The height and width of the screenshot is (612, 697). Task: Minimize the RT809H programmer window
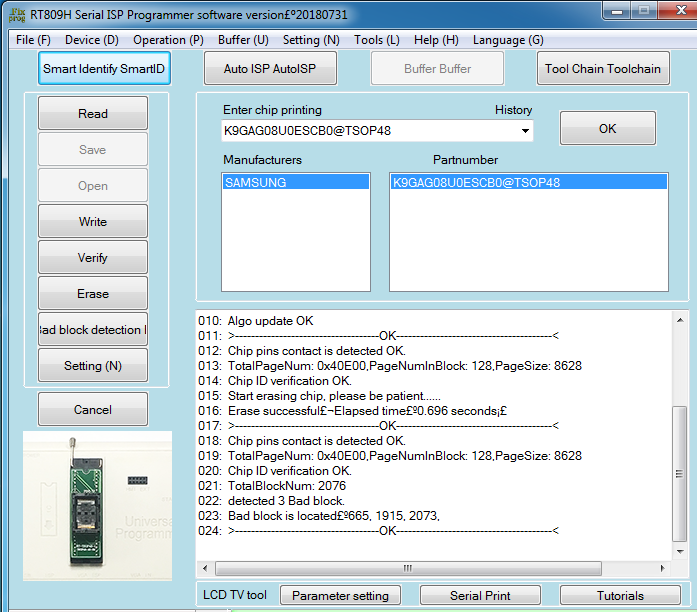[617, 11]
